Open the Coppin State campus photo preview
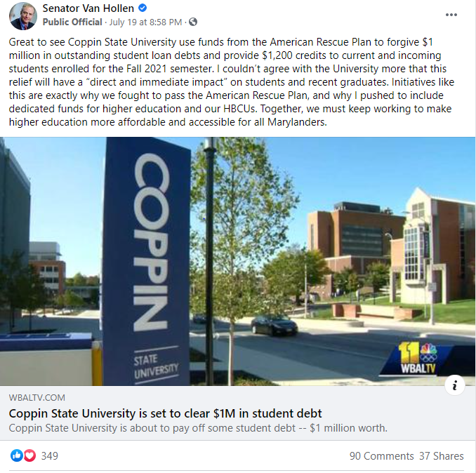This screenshot has width=476, height=473. [x=238, y=261]
